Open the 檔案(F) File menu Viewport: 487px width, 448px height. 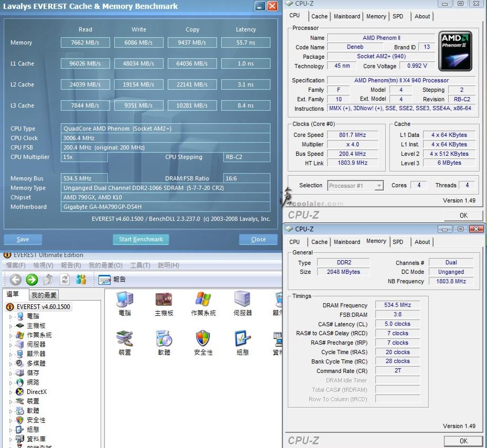pyautogui.click(x=16, y=265)
